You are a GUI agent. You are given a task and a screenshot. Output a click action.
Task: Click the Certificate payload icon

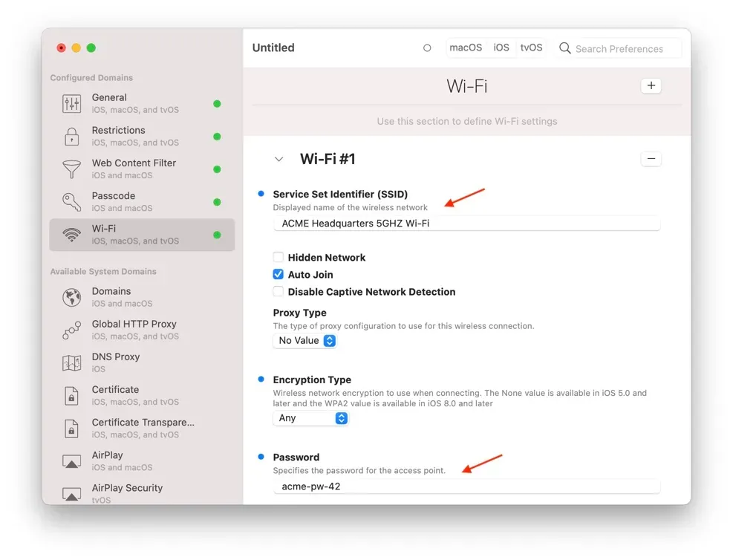[71, 395]
